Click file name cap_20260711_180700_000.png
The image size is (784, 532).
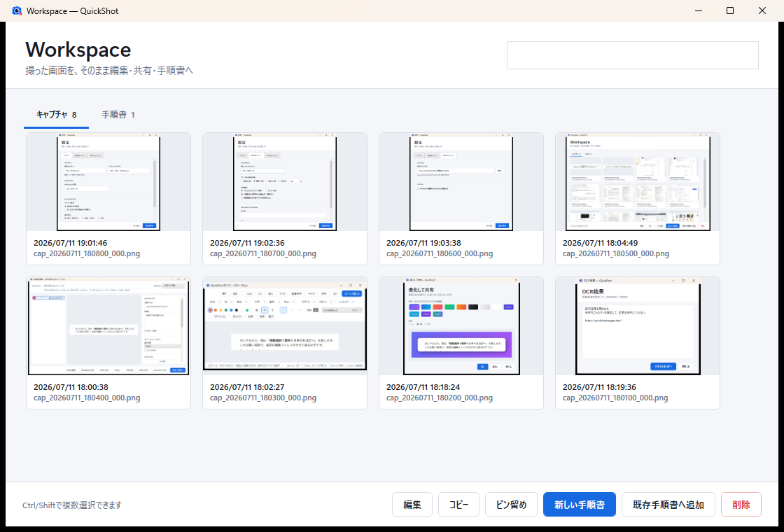coord(263,253)
